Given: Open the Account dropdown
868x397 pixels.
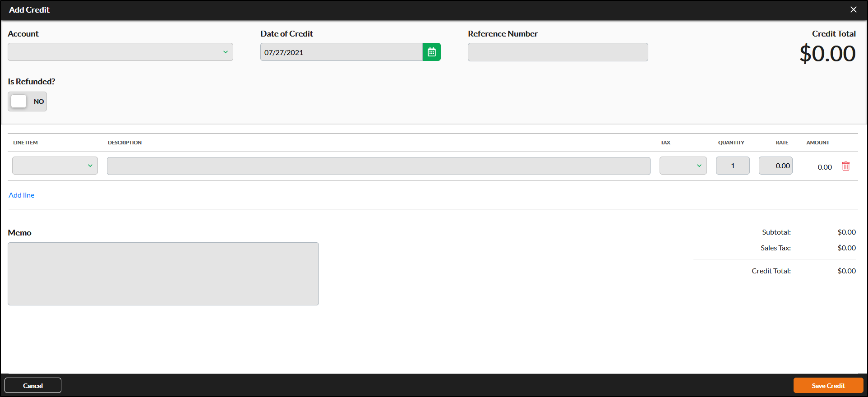Looking at the screenshot, I should 120,52.
